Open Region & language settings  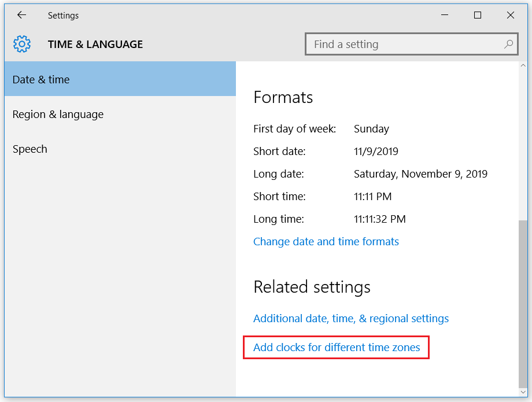pos(120,115)
